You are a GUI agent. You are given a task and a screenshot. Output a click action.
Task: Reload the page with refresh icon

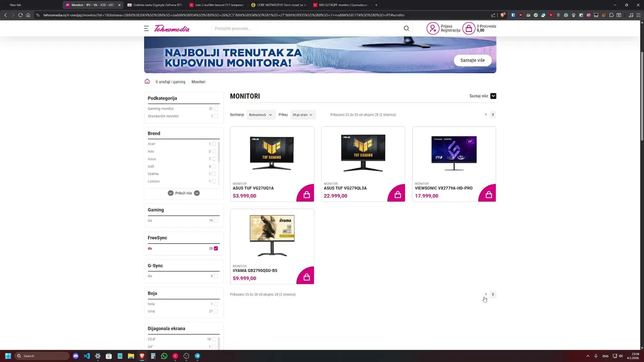[x=21, y=15]
